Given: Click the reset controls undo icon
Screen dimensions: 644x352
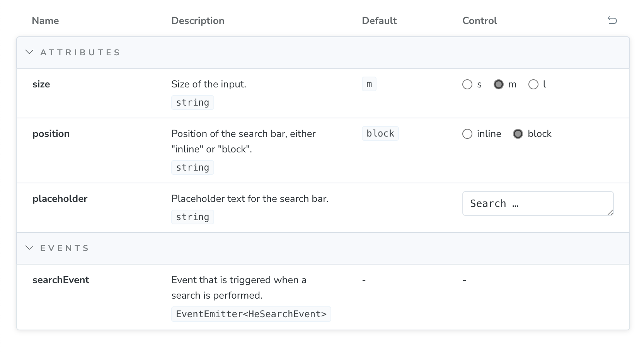Looking at the screenshot, I should click(612, 21).
